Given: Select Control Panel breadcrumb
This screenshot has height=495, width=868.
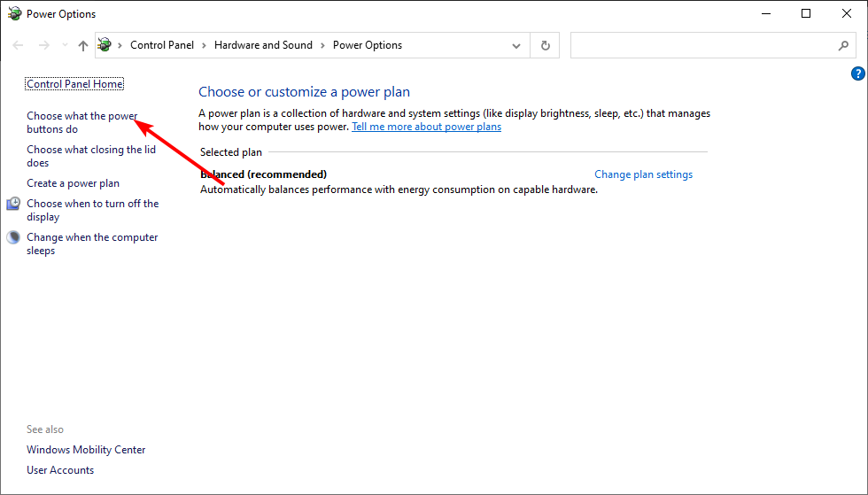Looking at the screenshot, I should click(x=162, y=45).
